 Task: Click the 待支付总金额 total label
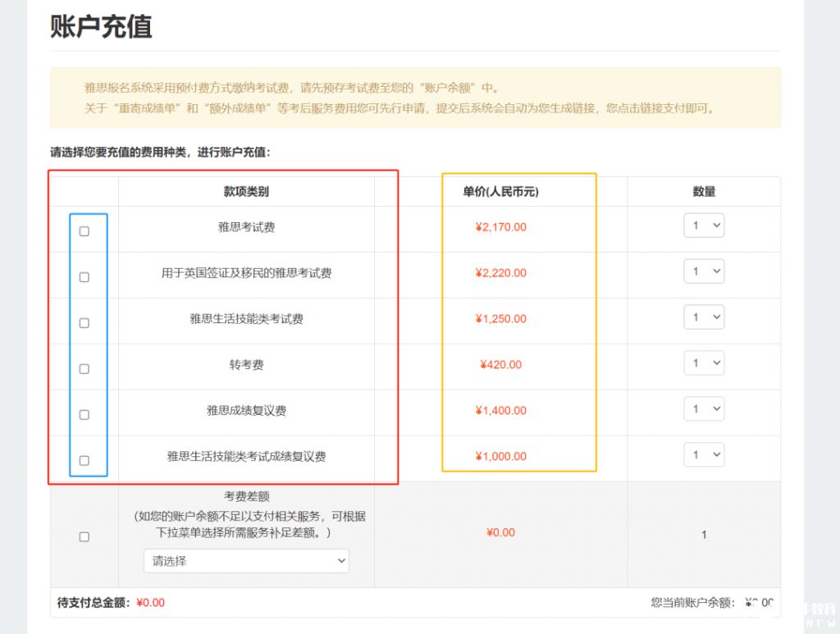94,603
